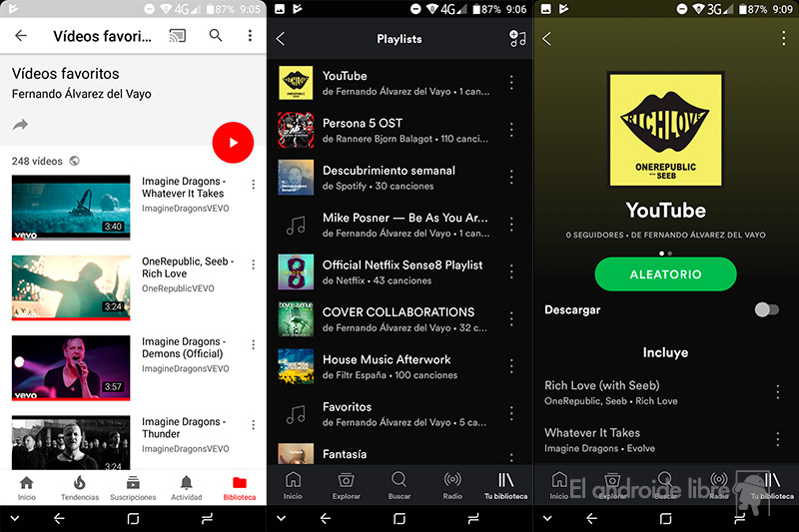
Task: Open Descubrimiento semanal playlist
Action: (399, 178)
